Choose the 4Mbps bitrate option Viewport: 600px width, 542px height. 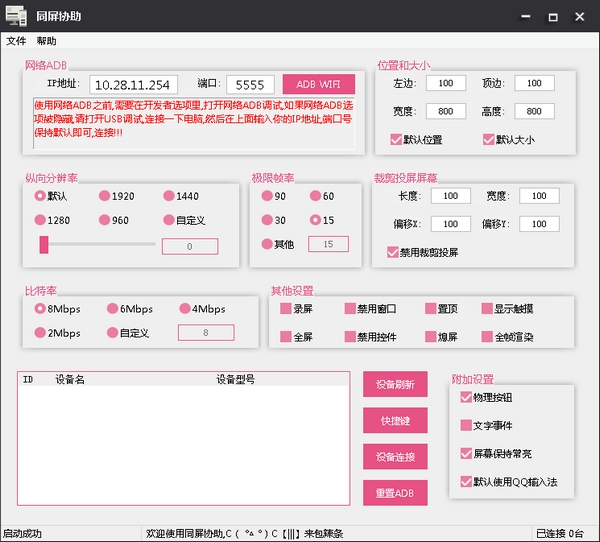click(x=184, y=309)
